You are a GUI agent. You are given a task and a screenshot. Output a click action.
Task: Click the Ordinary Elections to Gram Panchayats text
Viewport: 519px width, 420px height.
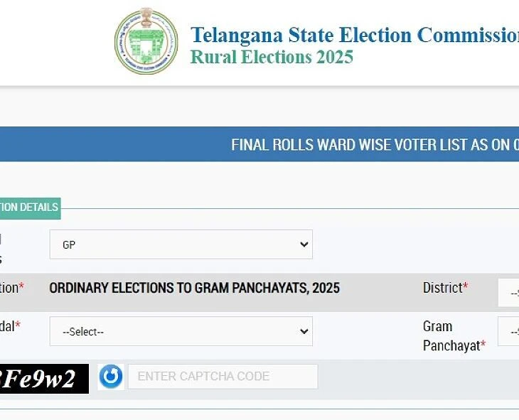coord(194,288)
